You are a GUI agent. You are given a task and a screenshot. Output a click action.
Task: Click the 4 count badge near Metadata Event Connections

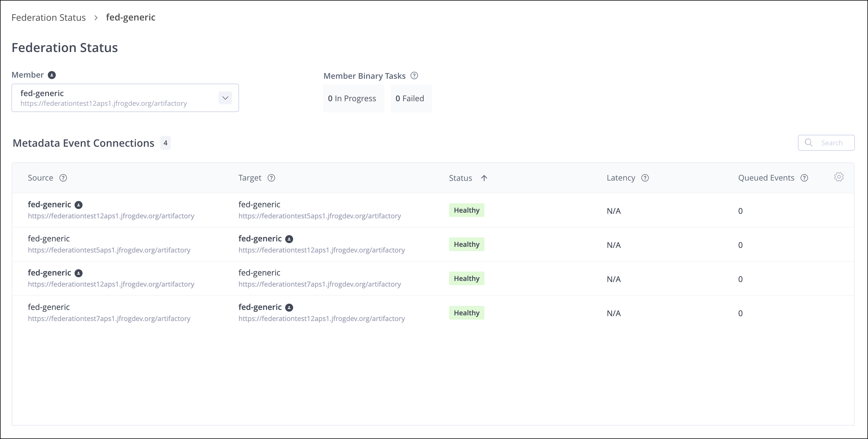click(165, 143)
